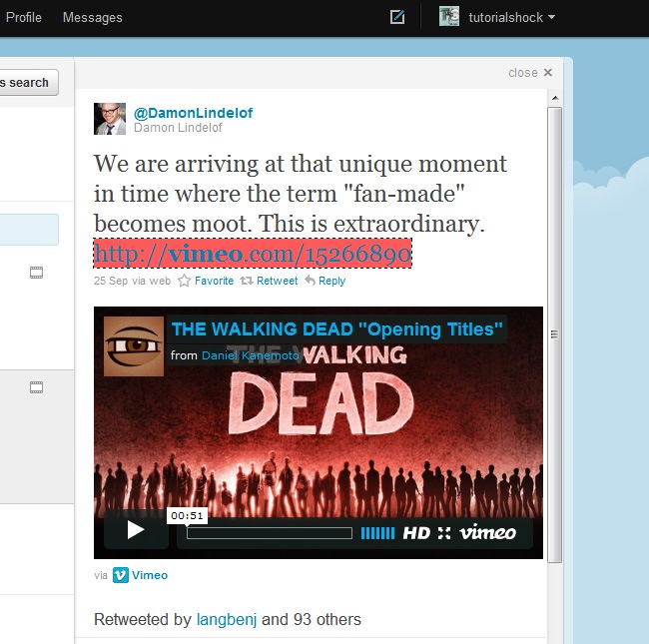649x644 pixels.
Task: Click the video uploader eye avatar
Action: coord(134,346)
